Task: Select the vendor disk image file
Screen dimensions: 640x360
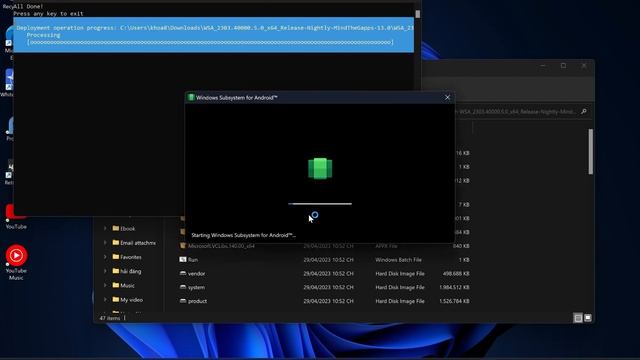Action: point(324,273)
